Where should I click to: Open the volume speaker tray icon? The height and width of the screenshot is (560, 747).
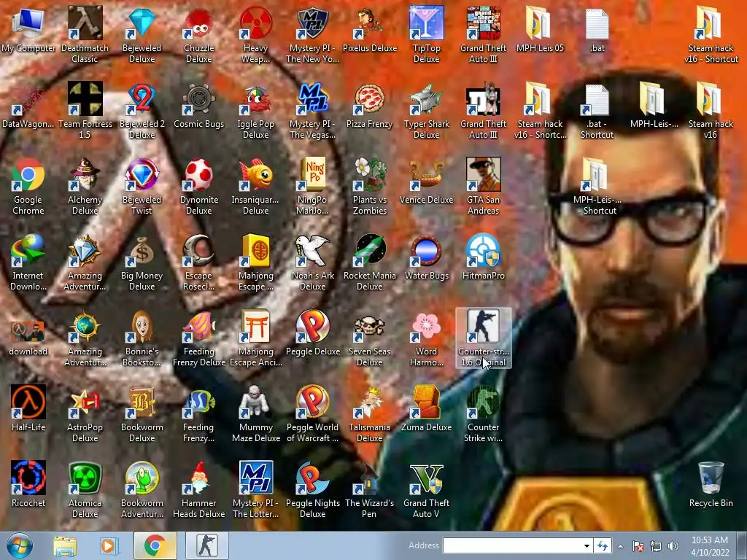(x=673, y=546)
